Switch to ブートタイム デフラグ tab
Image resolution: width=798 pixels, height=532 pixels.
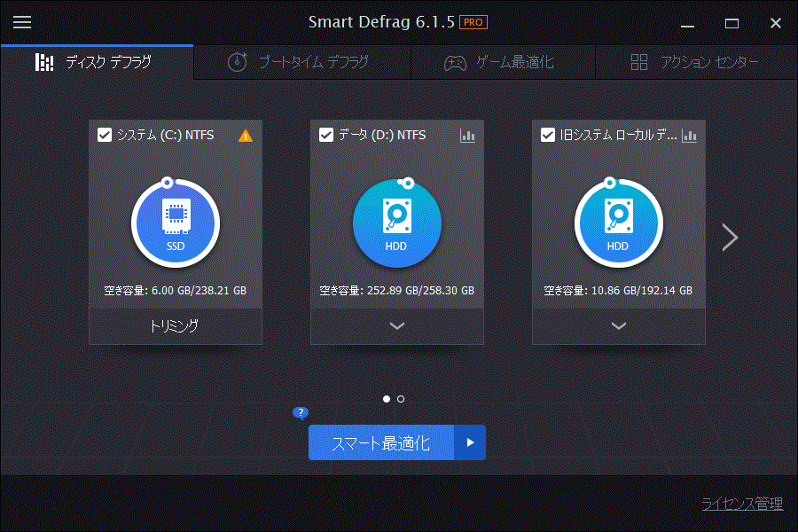click(x=302, y=62)
